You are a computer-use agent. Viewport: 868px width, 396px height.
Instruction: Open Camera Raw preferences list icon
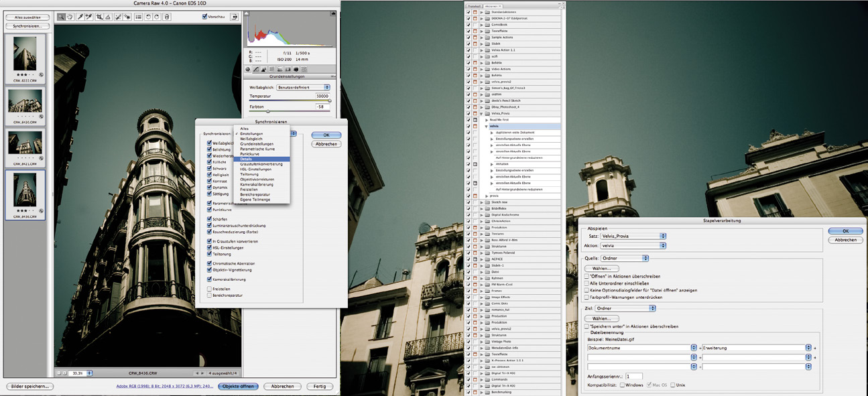(x=137, y=17)
